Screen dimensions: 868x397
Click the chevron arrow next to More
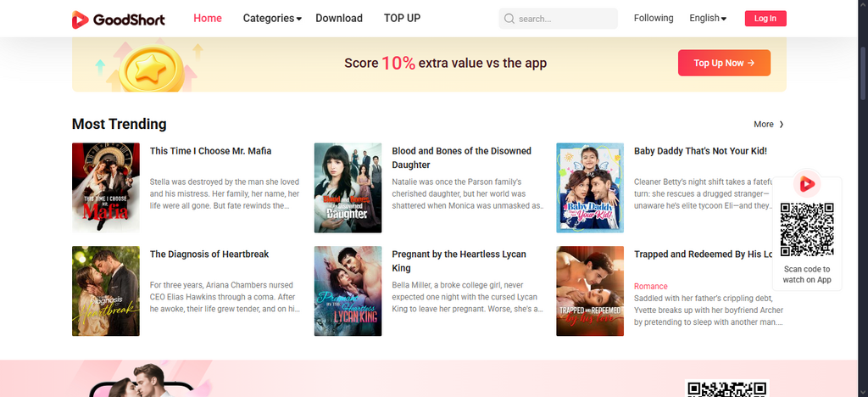pos(781,125)
